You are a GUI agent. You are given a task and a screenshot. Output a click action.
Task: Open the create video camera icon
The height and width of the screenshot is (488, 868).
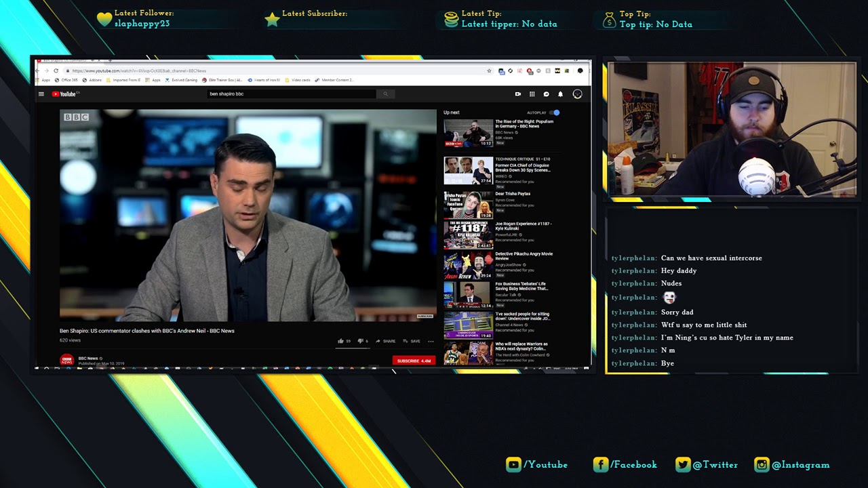tap(518, 94)
